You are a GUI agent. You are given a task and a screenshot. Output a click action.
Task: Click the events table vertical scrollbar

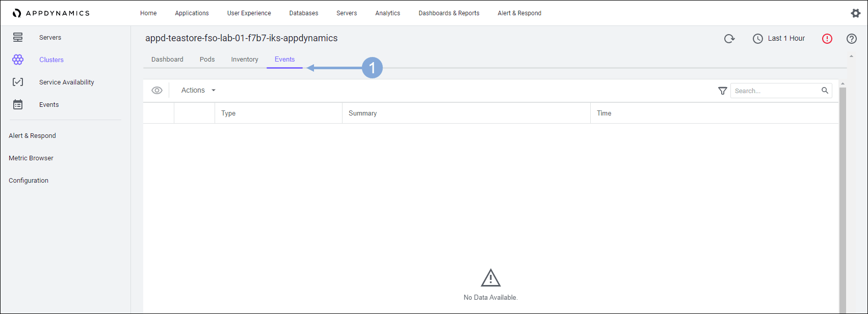(x=843, y=198)
